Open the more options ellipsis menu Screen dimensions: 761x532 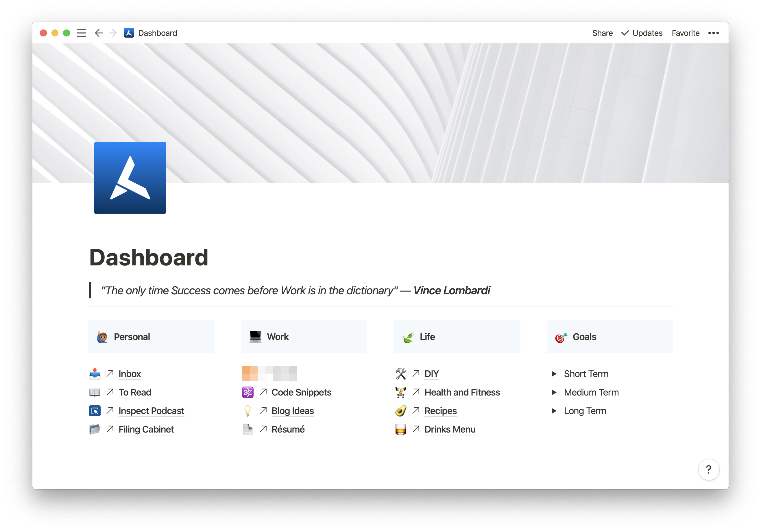[x=713, y=33]
